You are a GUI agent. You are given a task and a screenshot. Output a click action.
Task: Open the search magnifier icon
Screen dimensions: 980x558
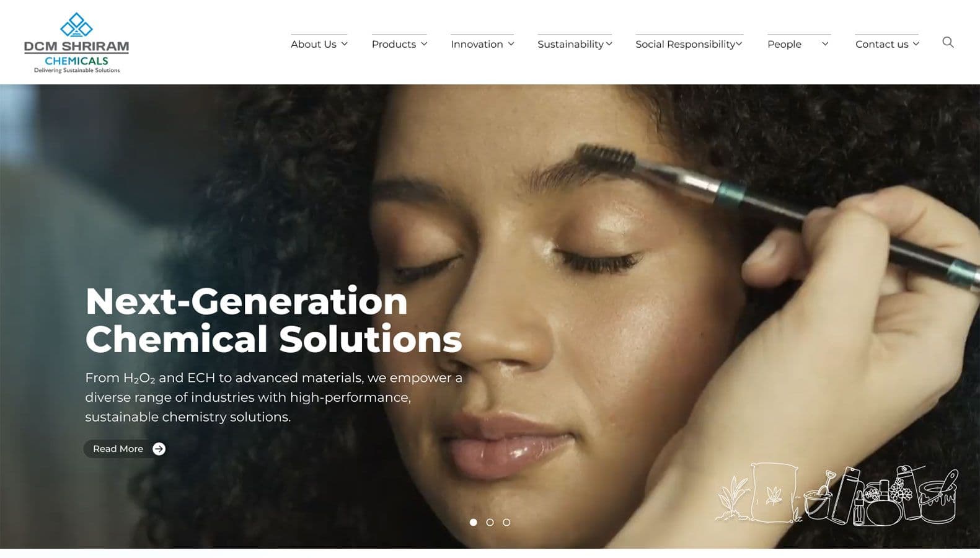pyautogui.click(x=948, y=42)
